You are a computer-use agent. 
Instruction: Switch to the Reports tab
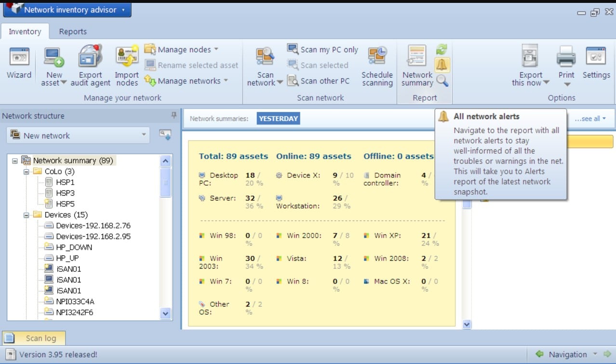73,31
